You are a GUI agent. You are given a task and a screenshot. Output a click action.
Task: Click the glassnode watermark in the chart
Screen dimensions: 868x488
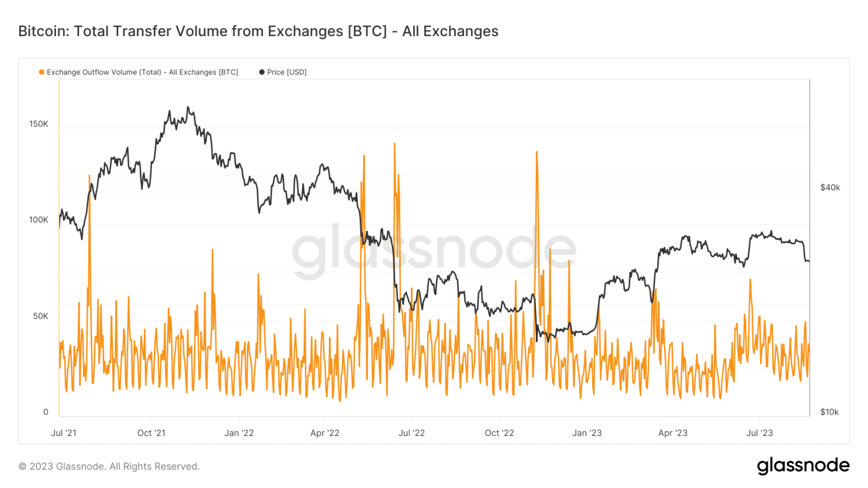[433, 249]
